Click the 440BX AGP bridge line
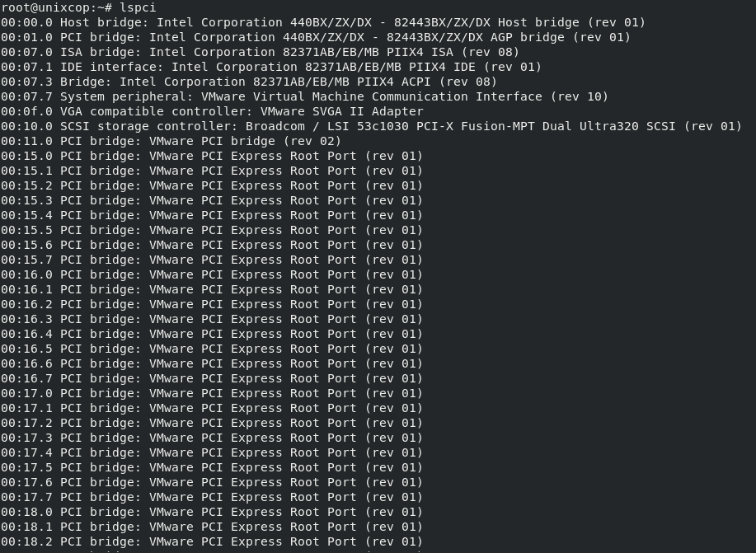 click(316, 38)
